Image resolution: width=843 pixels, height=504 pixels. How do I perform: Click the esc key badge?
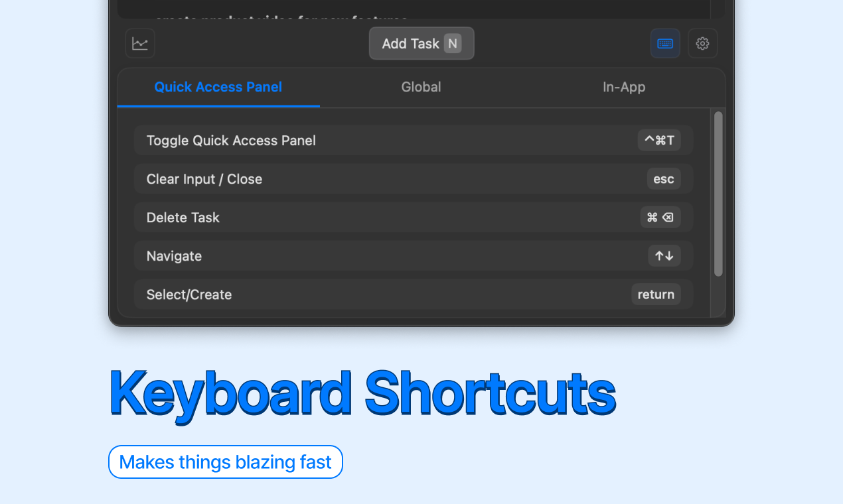[x=664, y=179]
